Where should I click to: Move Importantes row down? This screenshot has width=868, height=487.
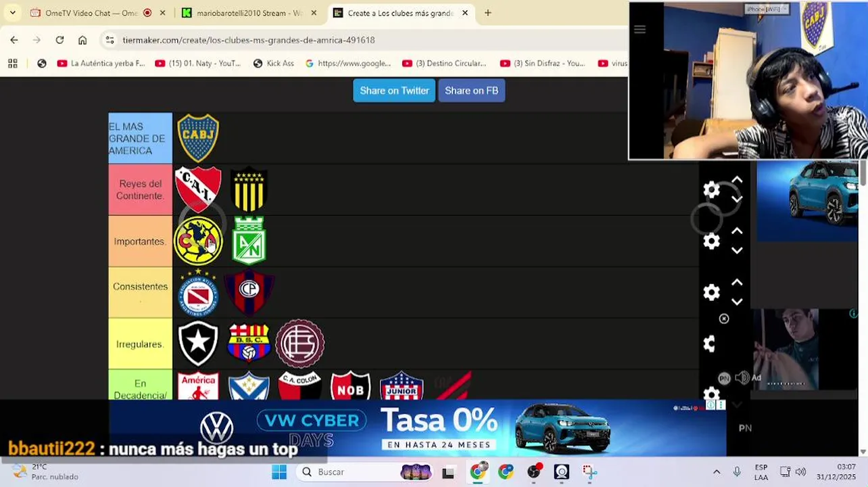click(737, 250)
